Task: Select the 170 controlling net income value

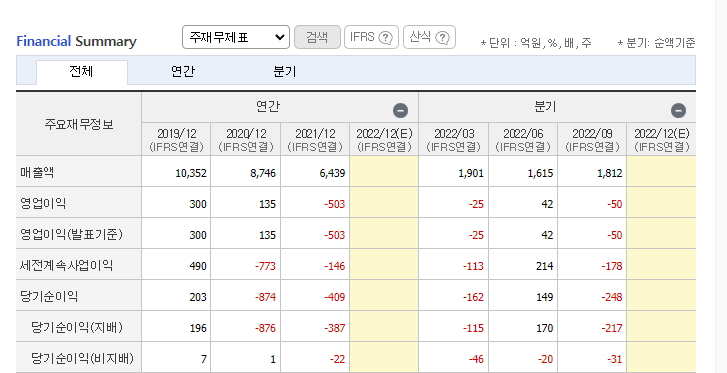Action: pos(545,328)
